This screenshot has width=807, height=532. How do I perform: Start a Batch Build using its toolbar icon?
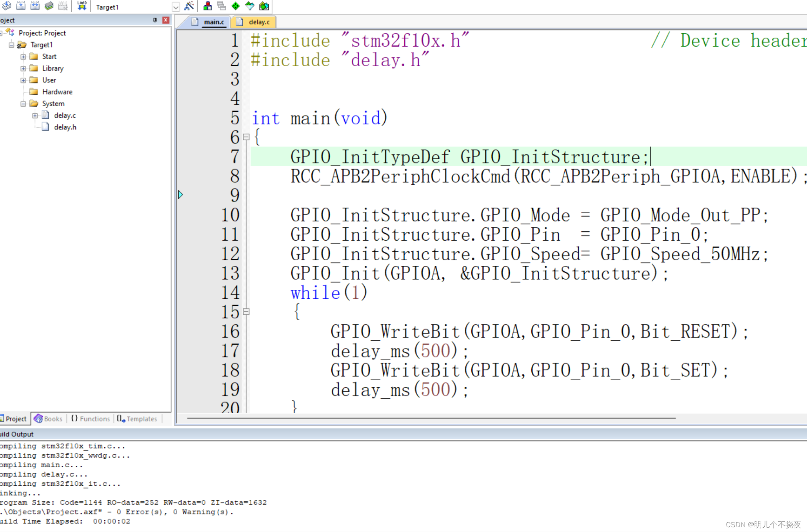tap(49, 6)
